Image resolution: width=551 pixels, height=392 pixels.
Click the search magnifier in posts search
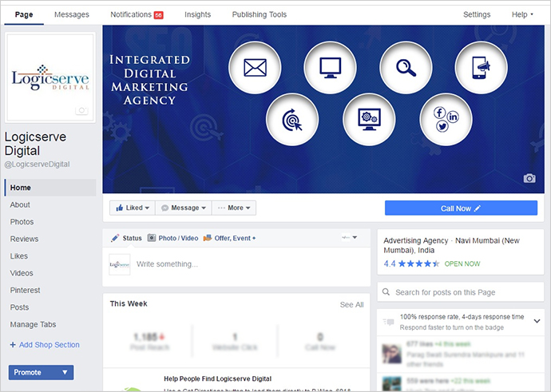(x=386, y=292)
